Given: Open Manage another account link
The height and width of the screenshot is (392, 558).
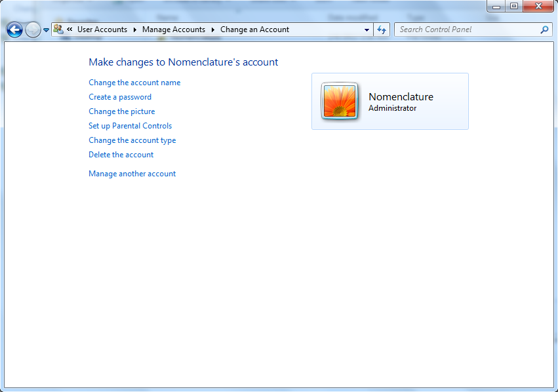Looking at the screenshot, I should pos(132,174).
